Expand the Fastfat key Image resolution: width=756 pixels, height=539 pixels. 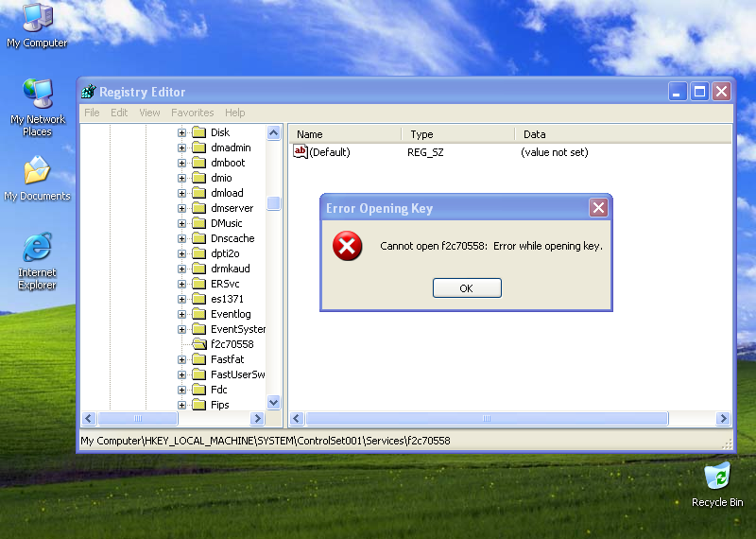181,359
